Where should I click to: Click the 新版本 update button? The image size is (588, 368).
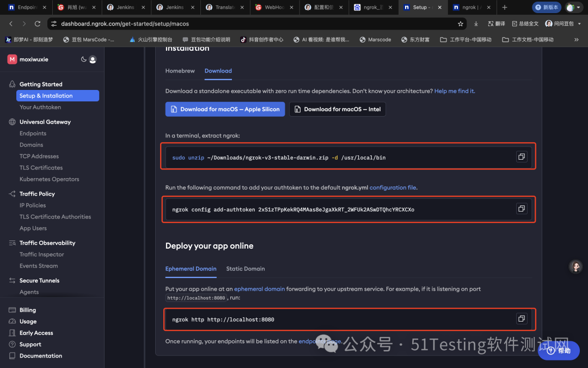click(x=547, y=7)
